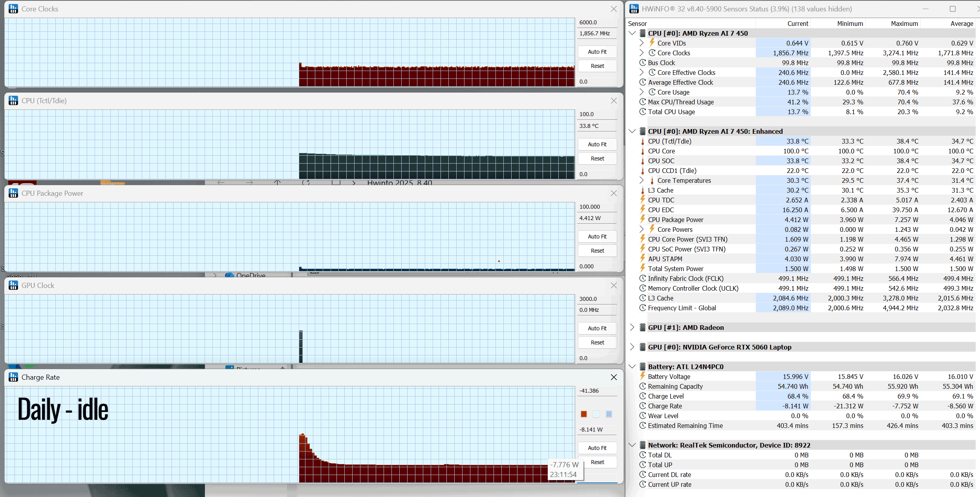Click the pale cyan background swatch in Charge Rate
Screen dimensions: 980x497
596,414
